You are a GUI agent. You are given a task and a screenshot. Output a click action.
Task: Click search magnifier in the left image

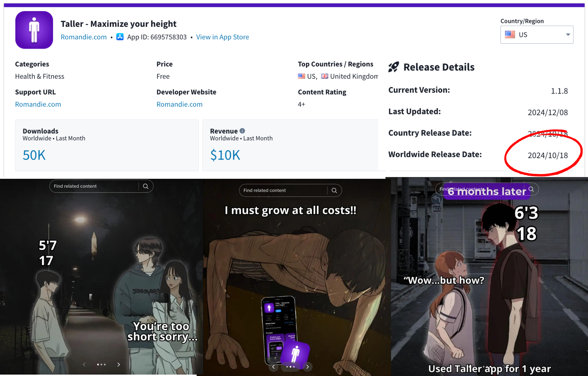tap(146, 186)
